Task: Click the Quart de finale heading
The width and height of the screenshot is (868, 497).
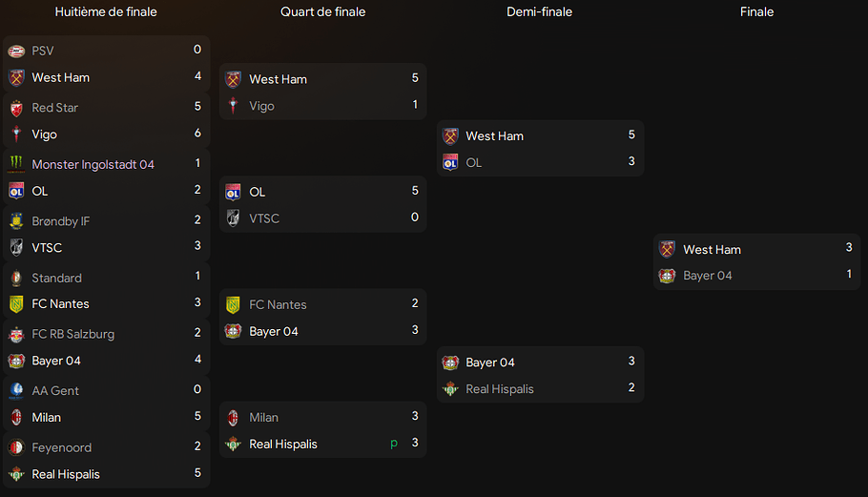Action: 322,11
